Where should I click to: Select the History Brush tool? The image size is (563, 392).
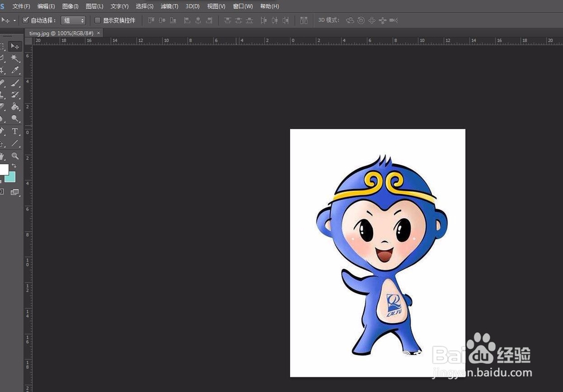tap(15, 94)
